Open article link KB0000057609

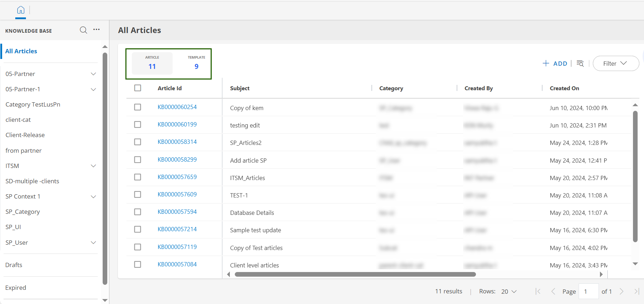tap(177, 194)
